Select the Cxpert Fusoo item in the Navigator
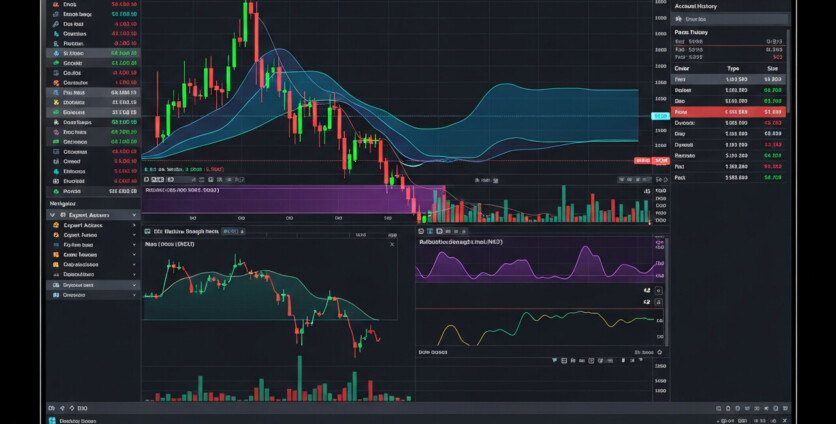Screen dimensions: 836x424 (80, 235)
